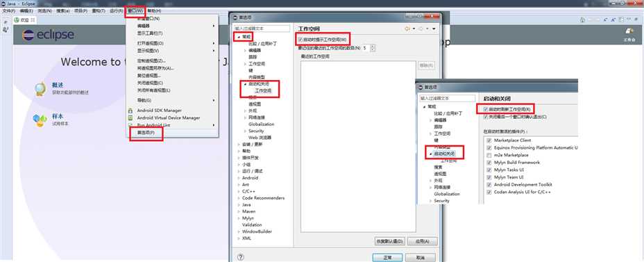Screen dimensions: 644x262
Task: Expand the 插件开发 tree node
Action: (239, 158)
